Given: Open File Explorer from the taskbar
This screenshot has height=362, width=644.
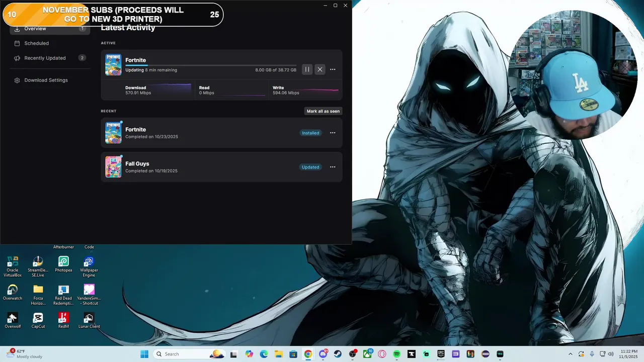Looking at the screenshot, I should click(x=278, y=354).
